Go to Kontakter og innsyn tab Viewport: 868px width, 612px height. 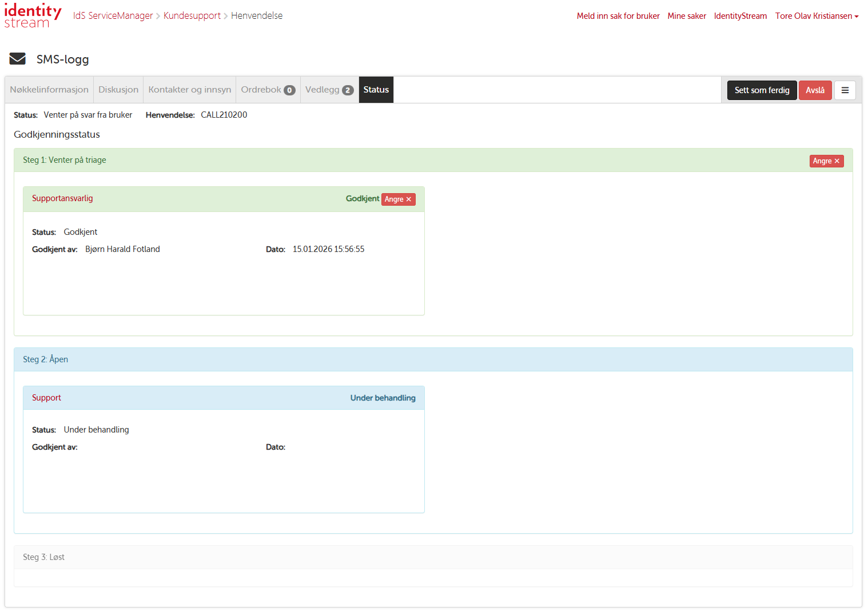click(189, 90)
